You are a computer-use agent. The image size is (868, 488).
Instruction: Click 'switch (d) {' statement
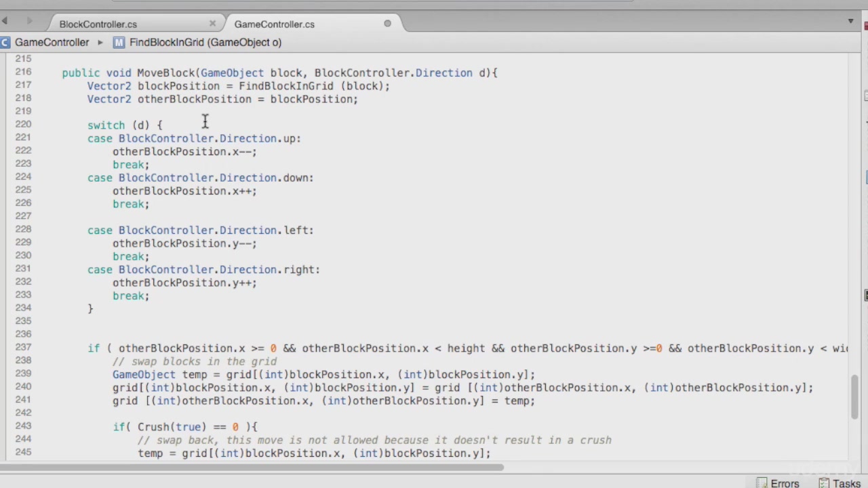pyautogui.click(x=125, y=125)
